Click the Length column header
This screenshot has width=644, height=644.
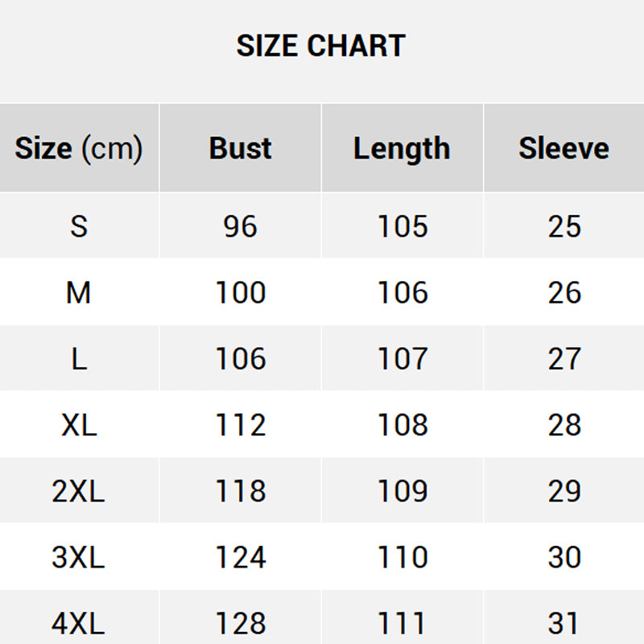click(x=402, y=148)
